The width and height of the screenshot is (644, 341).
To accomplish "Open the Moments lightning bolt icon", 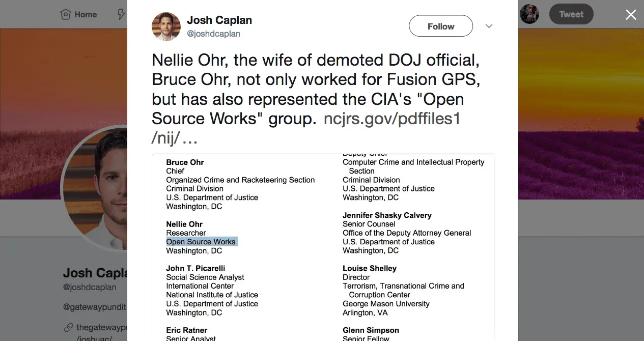I will [x=121, y=14].
